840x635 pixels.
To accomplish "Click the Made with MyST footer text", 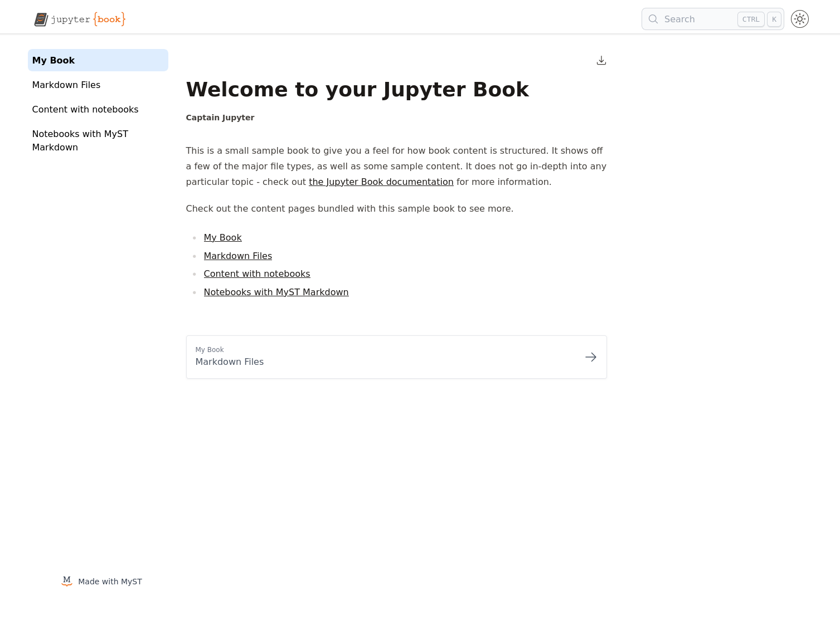I will (110, 582).
